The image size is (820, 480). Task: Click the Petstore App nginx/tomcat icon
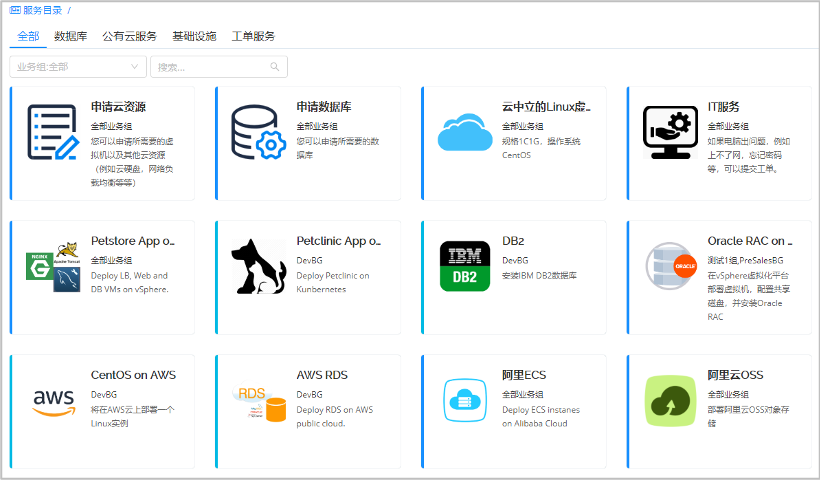click(x=53, y=267)
